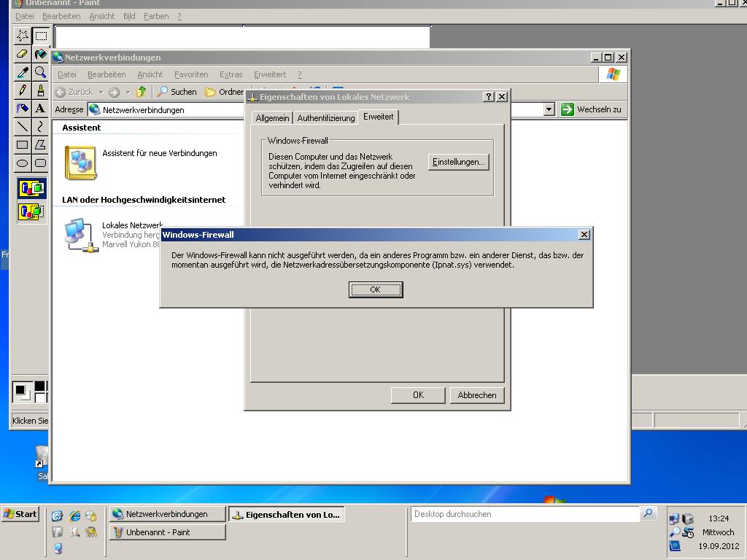Click the up-folder icon in Netzwerkverbindungen toolbar
747x560 pixels.
141,91
